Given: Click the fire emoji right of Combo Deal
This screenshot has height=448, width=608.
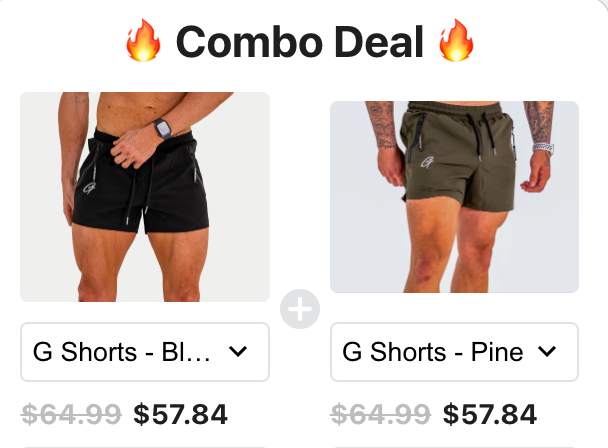Looking at the screenshot, I should click(456, 40).
